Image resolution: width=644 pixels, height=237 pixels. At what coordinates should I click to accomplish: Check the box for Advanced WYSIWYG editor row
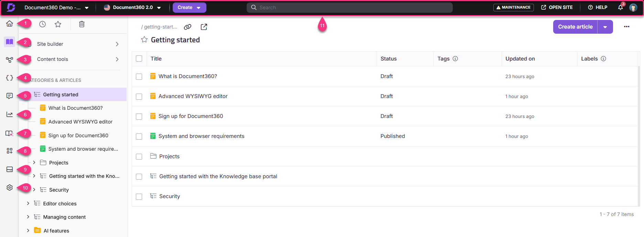pyautogui.click(x=139, y=97)
